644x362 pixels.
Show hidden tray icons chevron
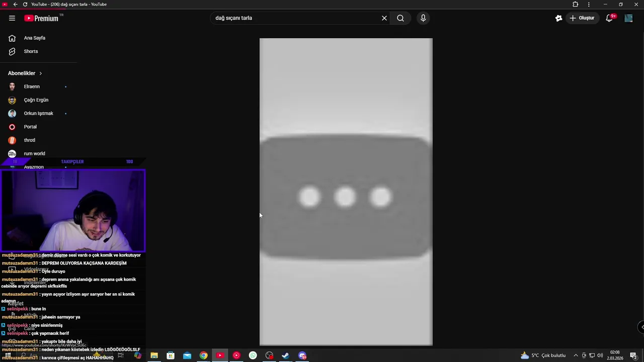point(576,355)
